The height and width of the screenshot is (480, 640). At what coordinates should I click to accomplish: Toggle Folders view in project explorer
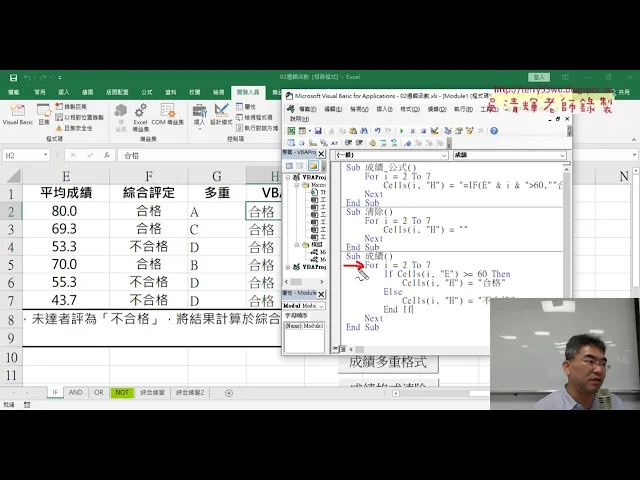[x=313, y=166]
